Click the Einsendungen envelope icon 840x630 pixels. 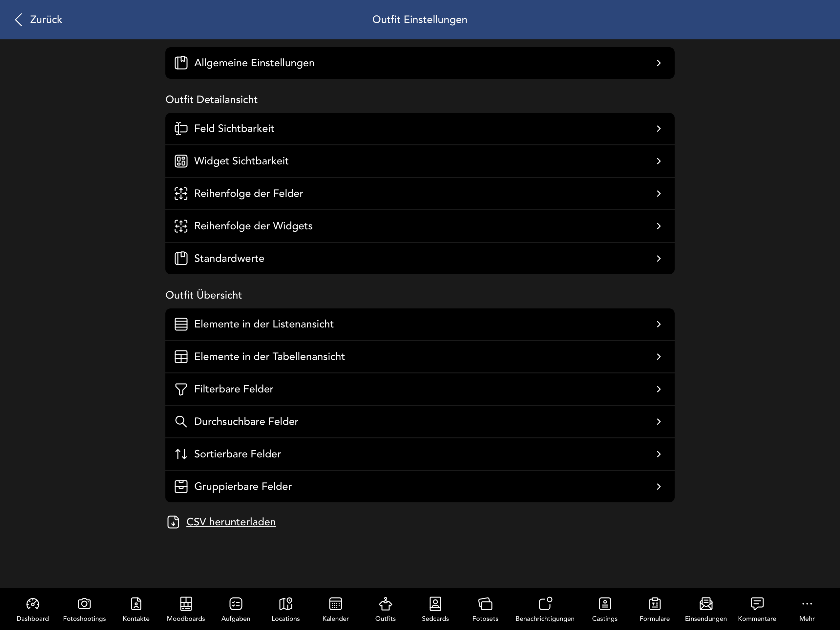(705, 603)
